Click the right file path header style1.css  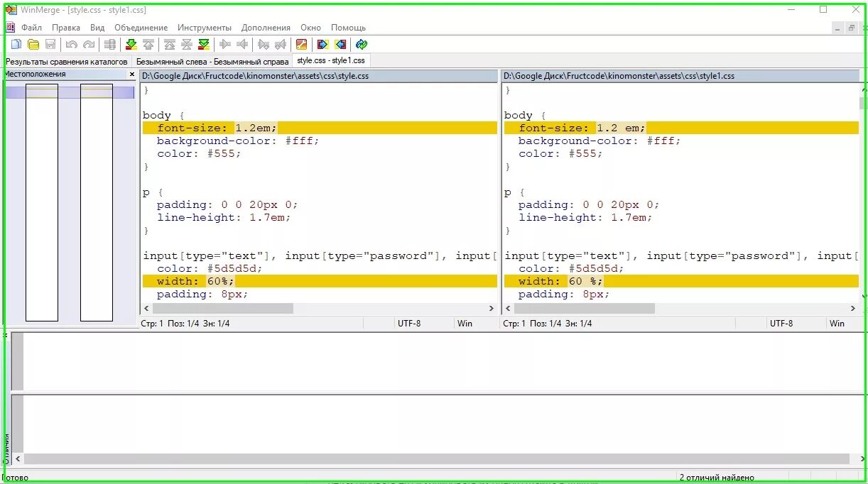680,76
